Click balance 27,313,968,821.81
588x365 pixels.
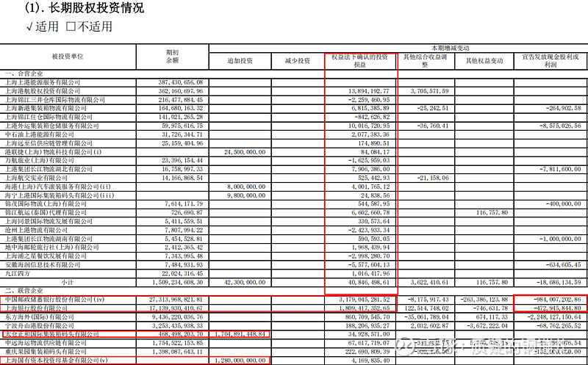176,300
